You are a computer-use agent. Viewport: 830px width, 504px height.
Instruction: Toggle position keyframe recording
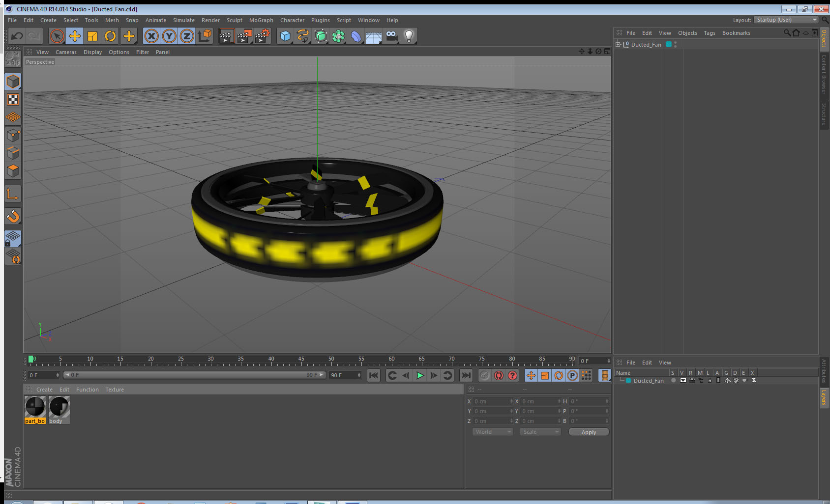[531, 375]
